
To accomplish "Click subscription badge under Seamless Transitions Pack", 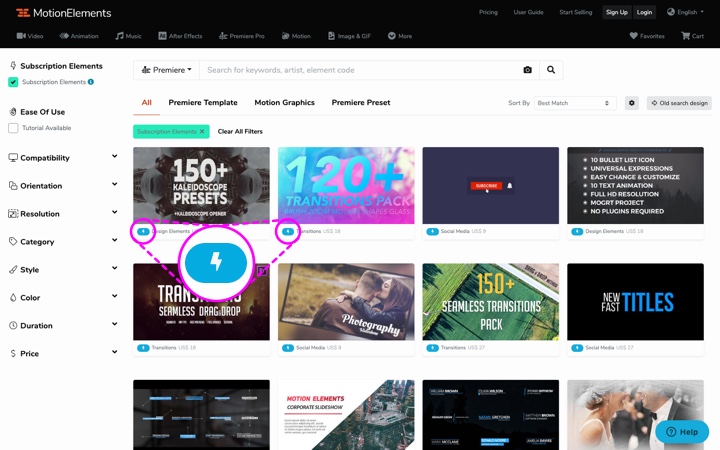I will (x=433, y=348).
